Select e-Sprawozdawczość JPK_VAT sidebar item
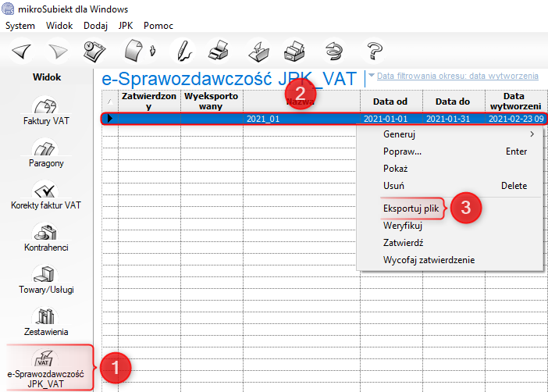Image resolution: width=548 pixels, height=392 pixels. point(46,368)
